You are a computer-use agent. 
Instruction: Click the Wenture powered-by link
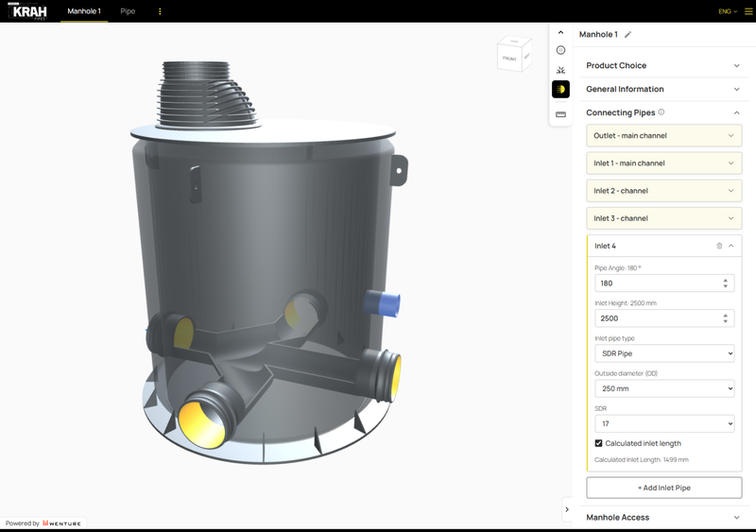[61, 523]
